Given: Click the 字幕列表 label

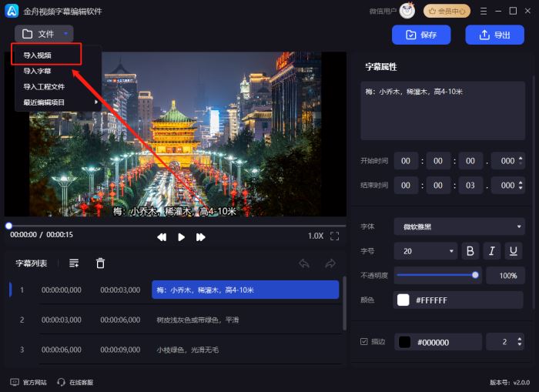Looking at the screenshot, I should click(x=32, y=263).
